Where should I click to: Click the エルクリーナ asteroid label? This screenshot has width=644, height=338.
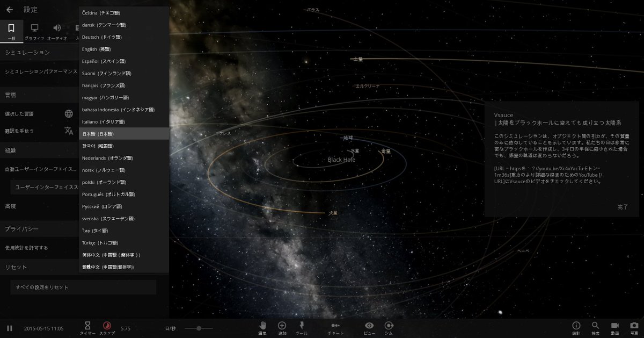coord(368,86)
